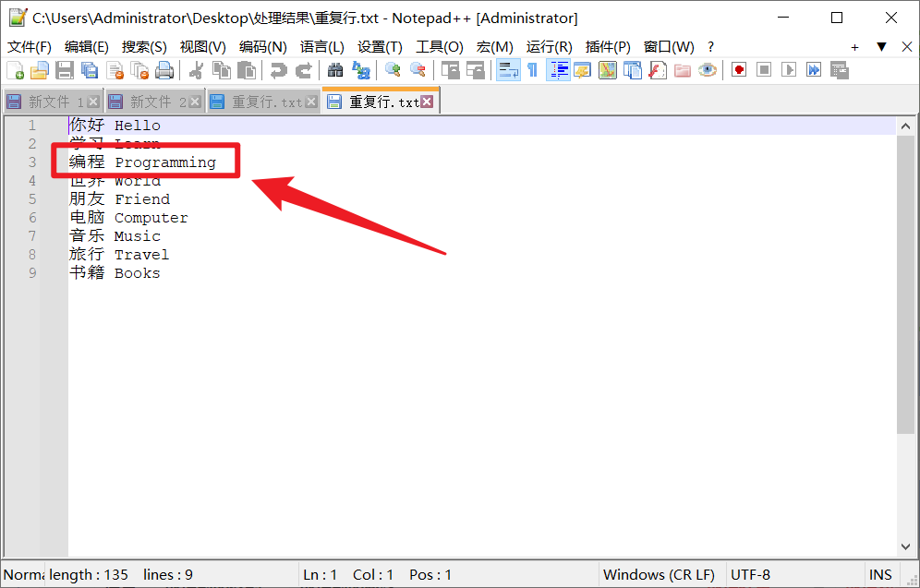The width and height of the screenshot is (920, 588).
Task: Click the Open file folder icon
Action: click(40, 70)
